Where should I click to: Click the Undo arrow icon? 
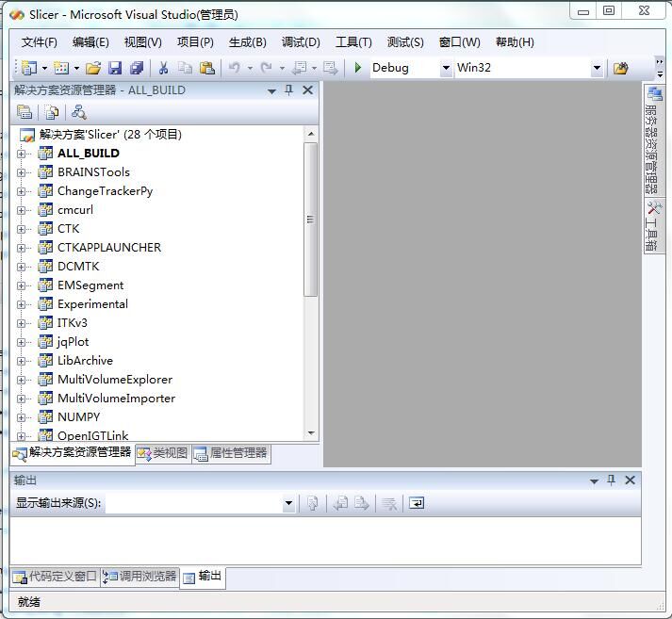(235, 68)
